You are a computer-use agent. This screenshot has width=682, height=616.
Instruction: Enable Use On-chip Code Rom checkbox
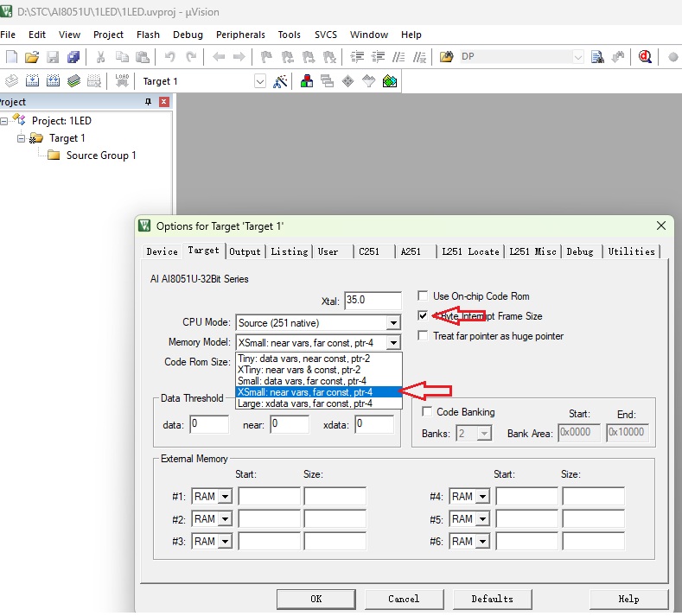tap(423, 296)
